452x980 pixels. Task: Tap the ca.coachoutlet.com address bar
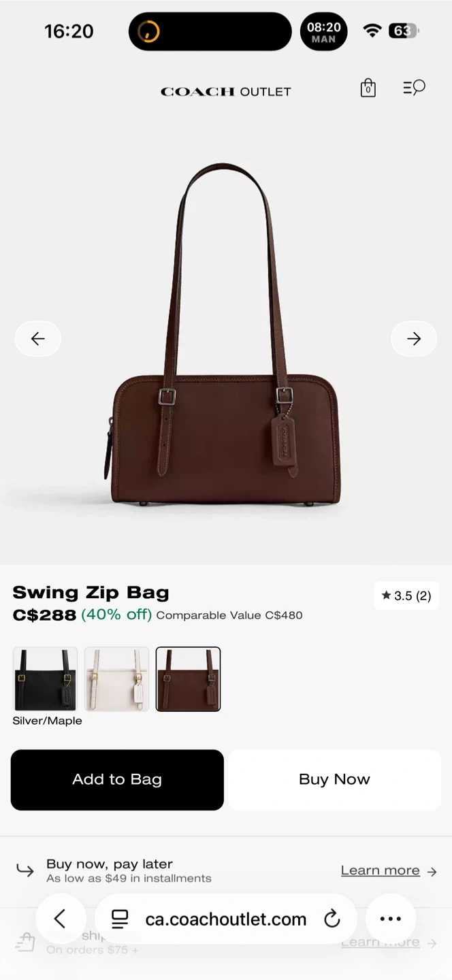(226, 919)
